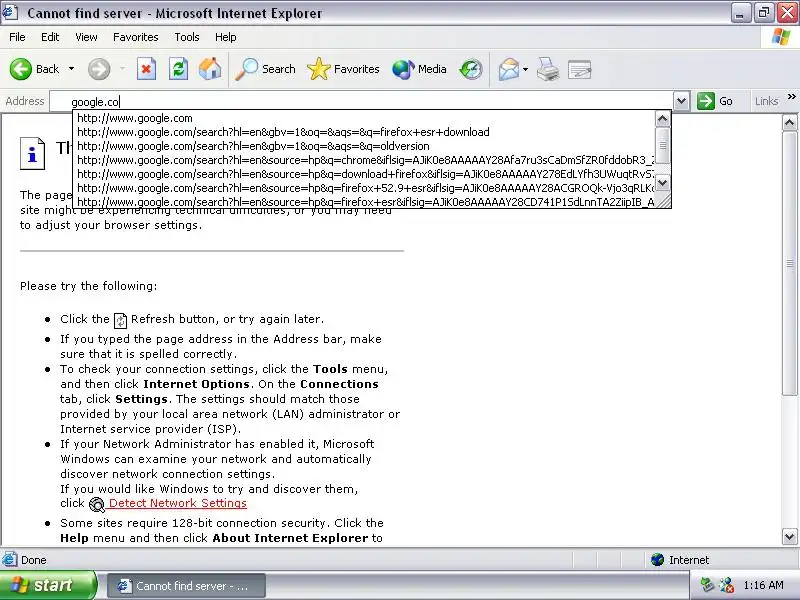The height and width of the screenshot is (600, 800).
Task: Select the q=oldversion suggestion
Action: click(364, 146)
